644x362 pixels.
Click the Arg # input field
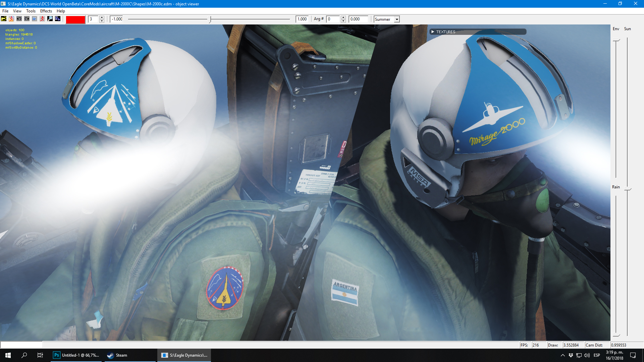(333, 19)
